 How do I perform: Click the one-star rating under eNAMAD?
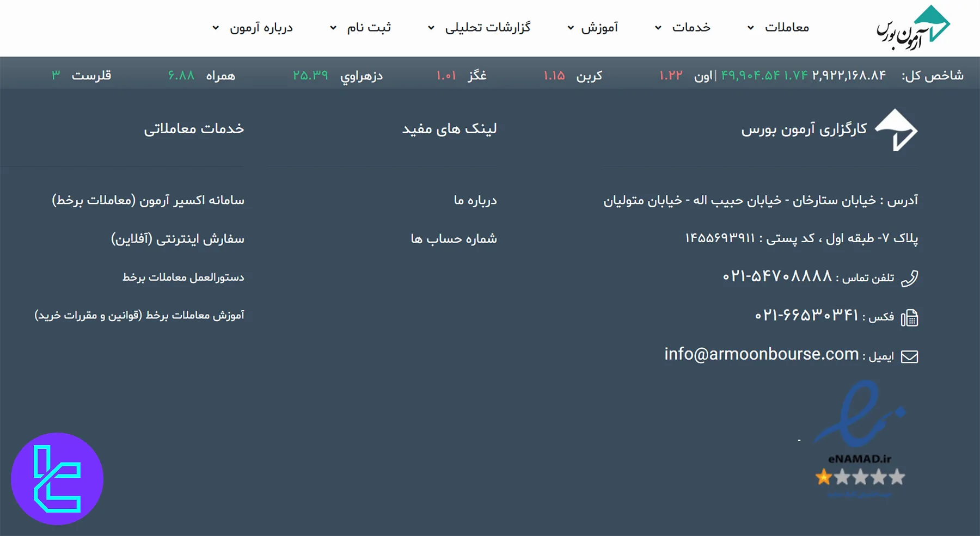[x=823, y=477]
